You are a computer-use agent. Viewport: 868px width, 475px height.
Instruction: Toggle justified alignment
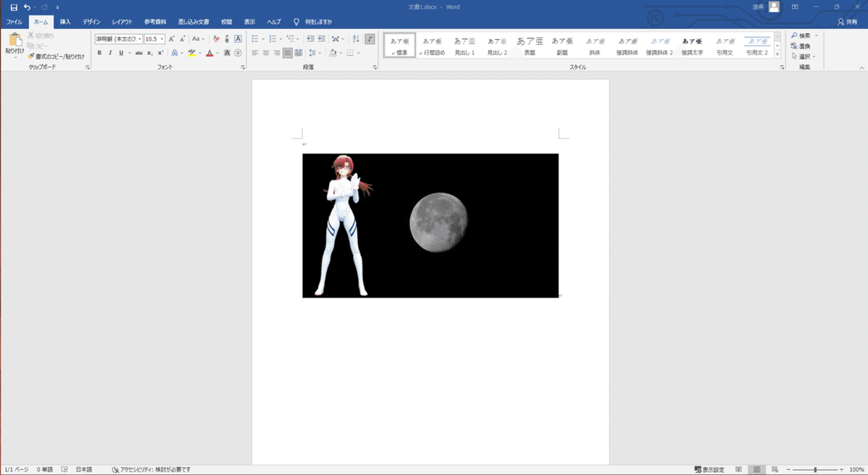(x=287, y=53)
